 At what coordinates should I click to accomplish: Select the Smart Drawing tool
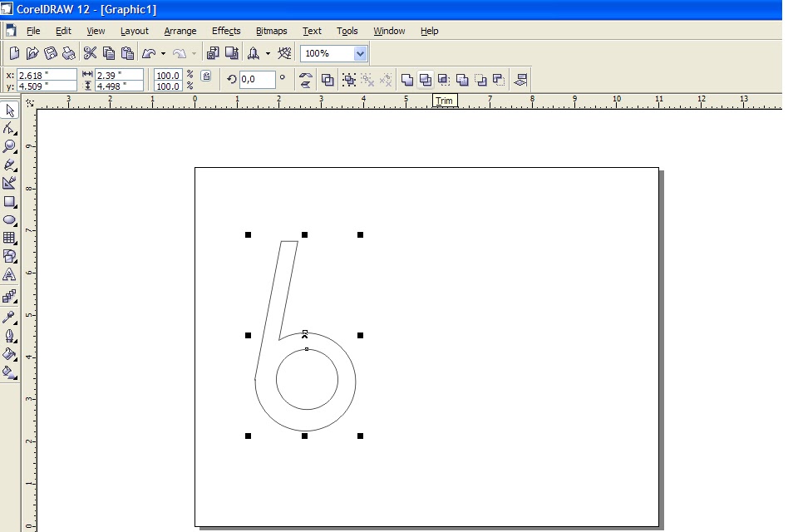[10, 183]
